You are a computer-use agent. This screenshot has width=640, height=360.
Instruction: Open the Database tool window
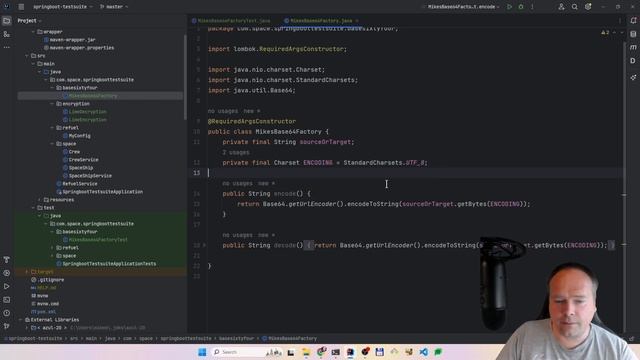[x=633, y=34]
